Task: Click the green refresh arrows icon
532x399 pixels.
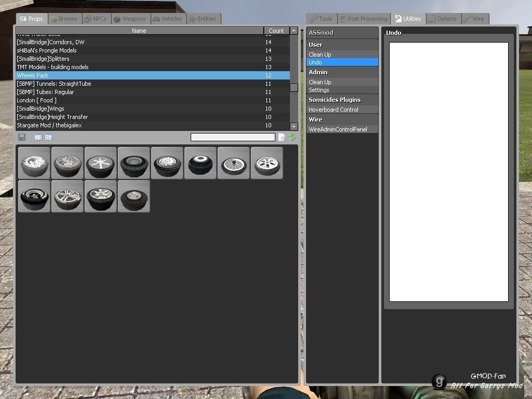Action: pos(292,137)
